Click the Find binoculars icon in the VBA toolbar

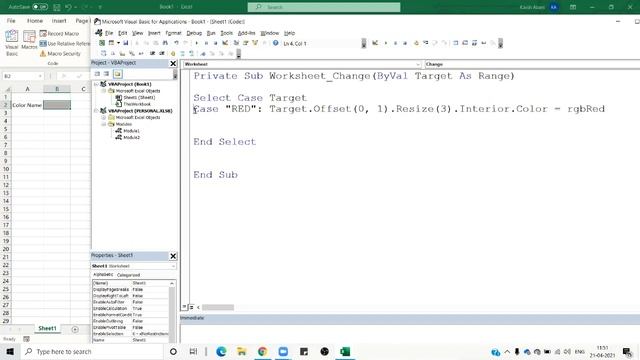pos(165,43)
